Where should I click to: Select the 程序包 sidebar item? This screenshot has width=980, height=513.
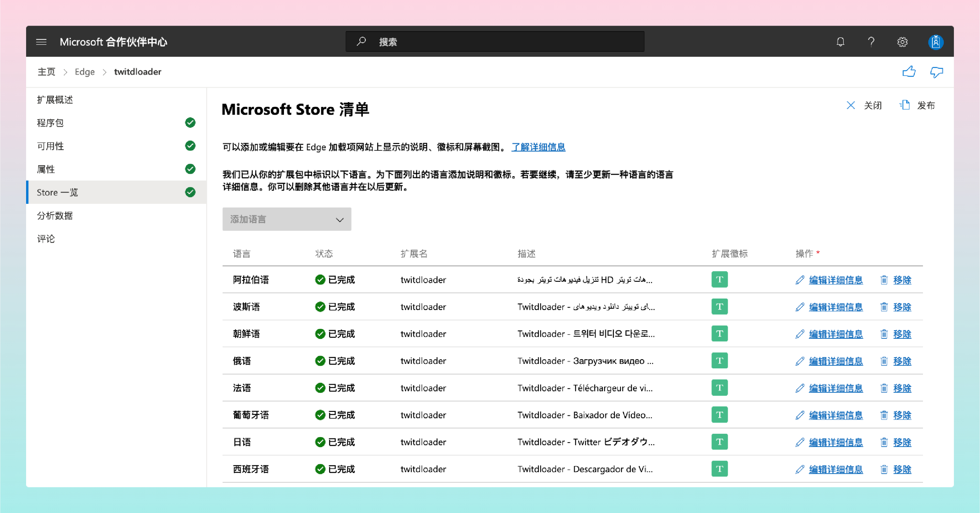50,123
